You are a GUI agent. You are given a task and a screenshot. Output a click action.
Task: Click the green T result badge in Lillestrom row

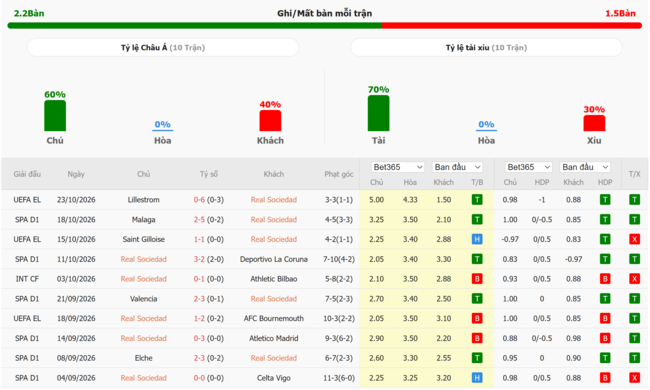pos(477,200)
